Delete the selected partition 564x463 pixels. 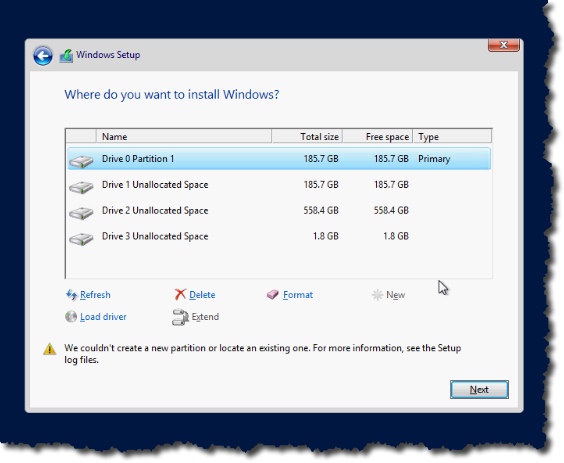click(x=202, y=295)
